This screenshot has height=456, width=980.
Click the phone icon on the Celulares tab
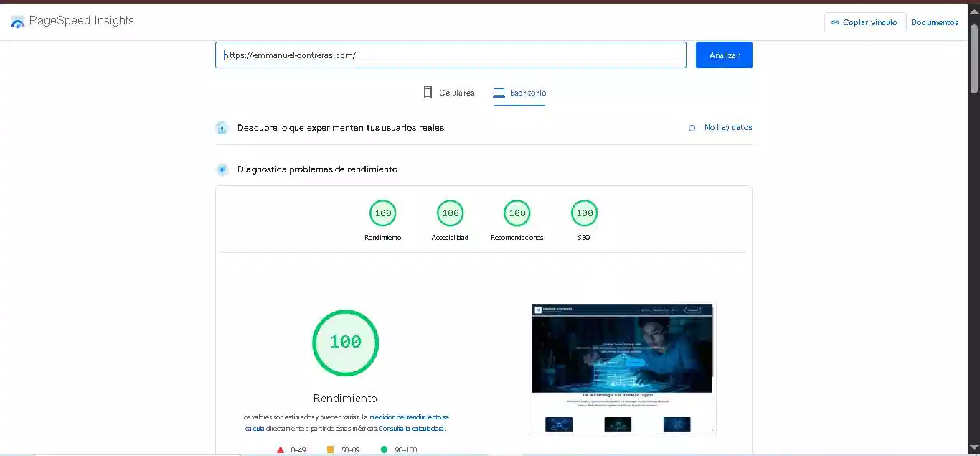pyautogui.click(x=428, y=92)
